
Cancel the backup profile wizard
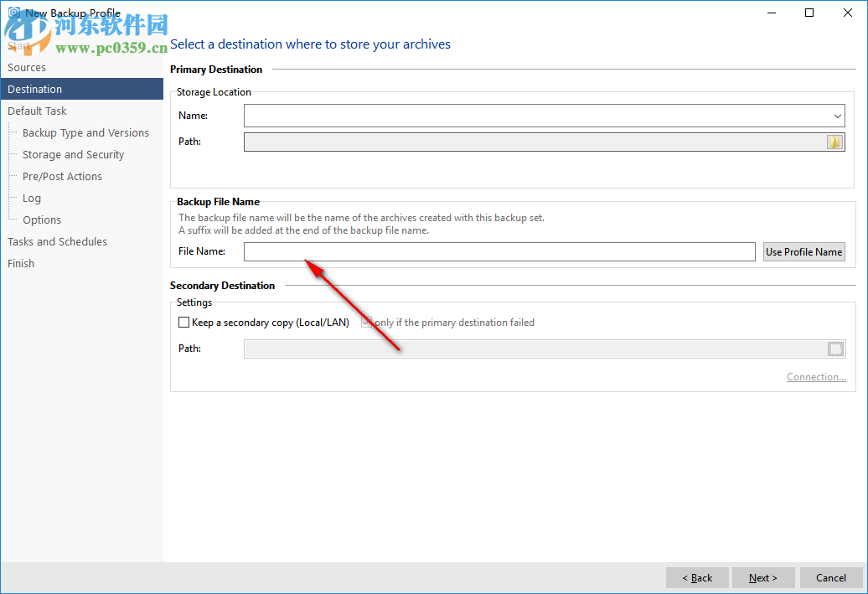[831, 577]
